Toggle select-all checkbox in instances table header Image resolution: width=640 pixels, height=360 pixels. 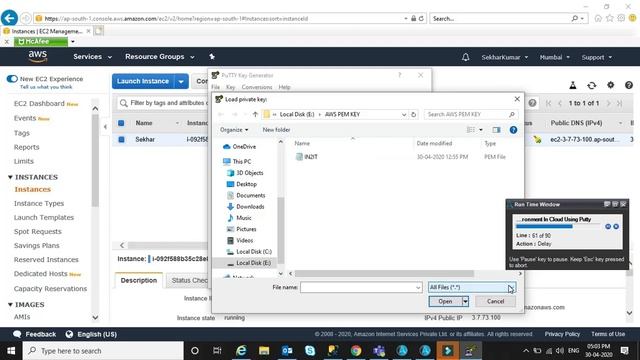(x=121, y=123)
